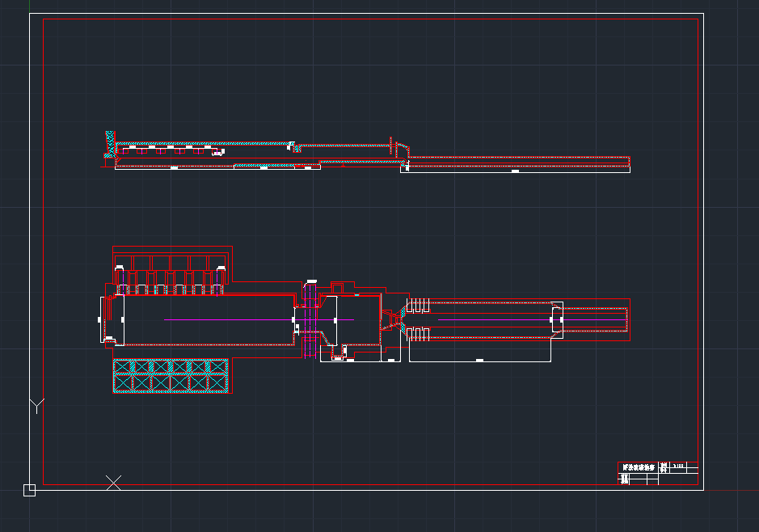Select the title block in bottom-right corner
This screenshot has width=759, height=532.
coord(658,473)
